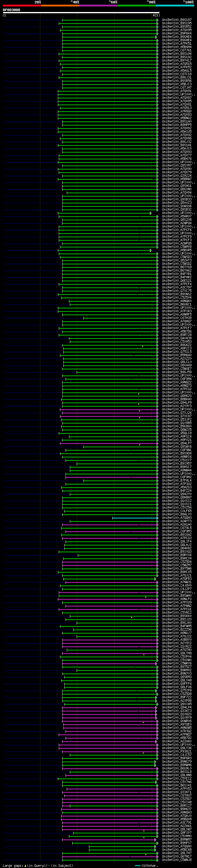Click the UniRef100_C5WZM7 hit label

177,565
